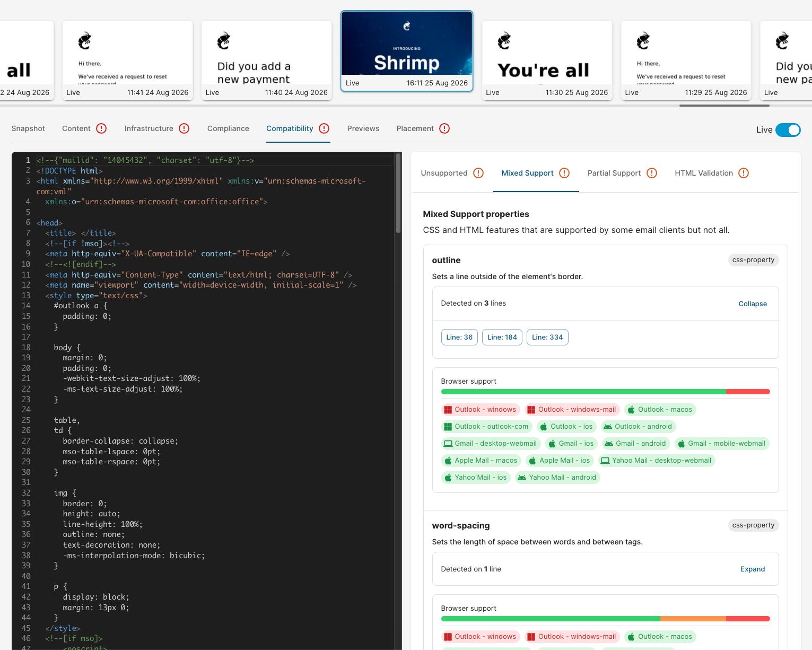Image resolution: width=812 pixels, height=650 pixels.
Task: Click the code editor vertical scrollbar
Action: (x=398, y=194)
